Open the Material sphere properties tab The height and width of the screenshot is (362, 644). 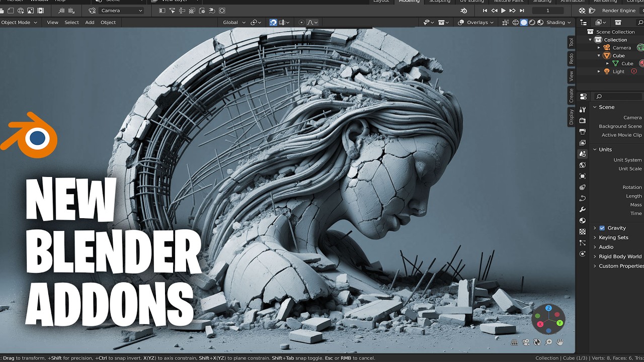[x=583, y=220]
